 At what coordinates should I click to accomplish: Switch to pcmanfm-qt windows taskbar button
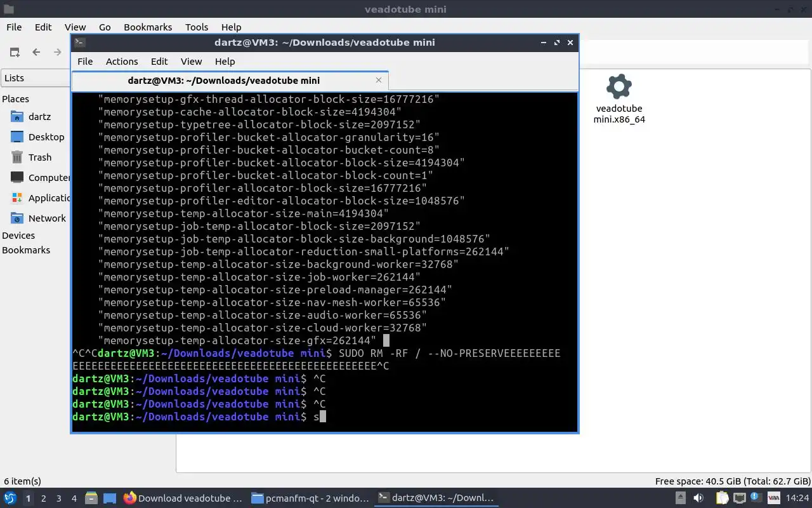310,498
